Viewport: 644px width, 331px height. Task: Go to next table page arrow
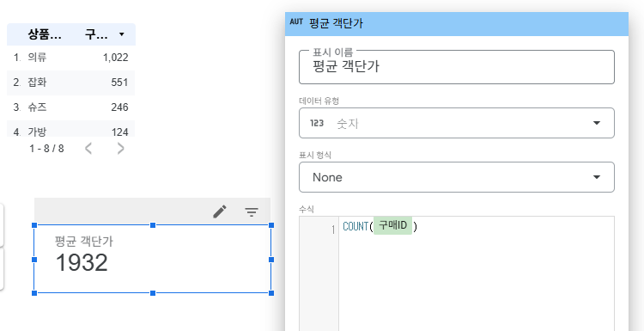coord(120,149)
